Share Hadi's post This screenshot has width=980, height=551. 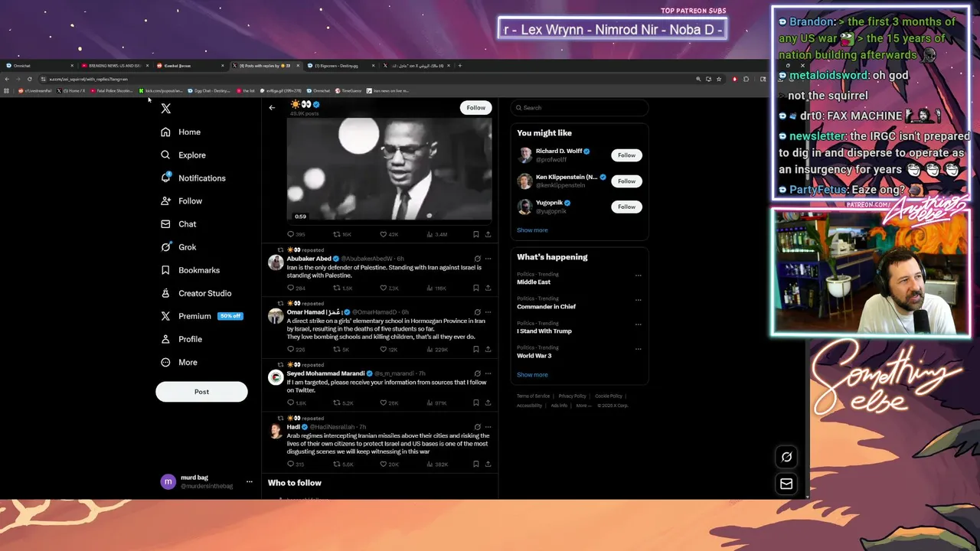pos(488,465)
